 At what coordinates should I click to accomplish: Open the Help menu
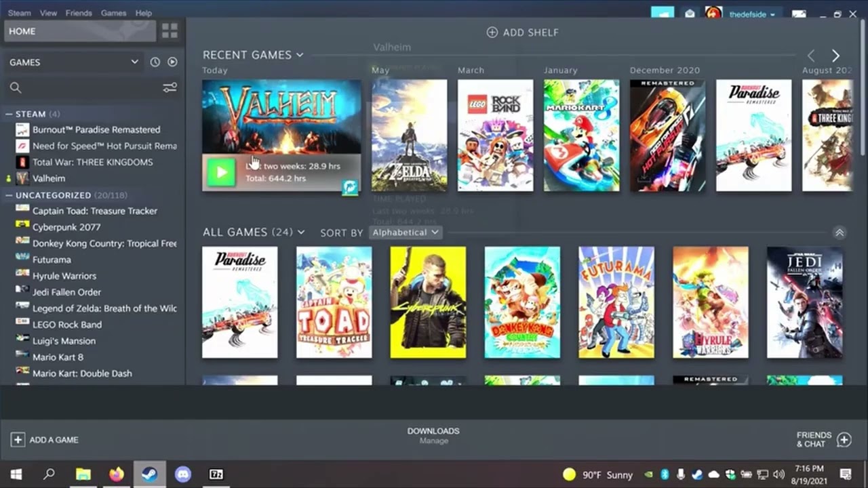coord(144,13)
